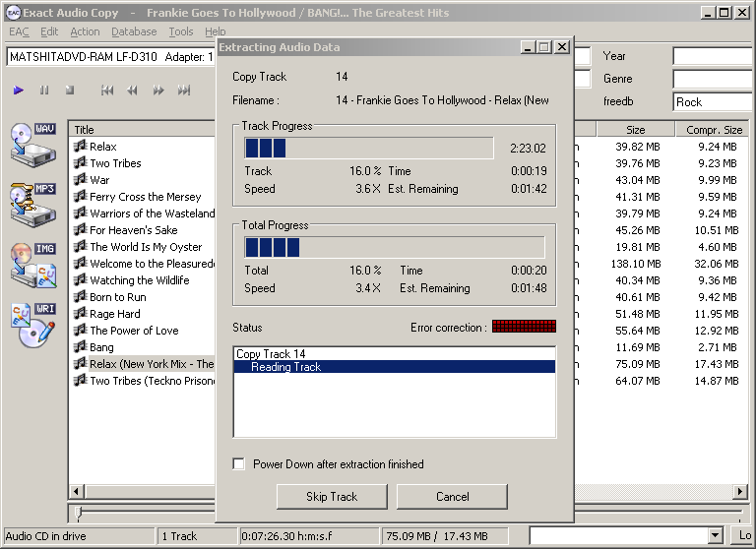The width and height of the screenshot is (756, 549).
Task: Select The World Is My Oyster track
Action: pyautogui.click(x=146, y=246)
